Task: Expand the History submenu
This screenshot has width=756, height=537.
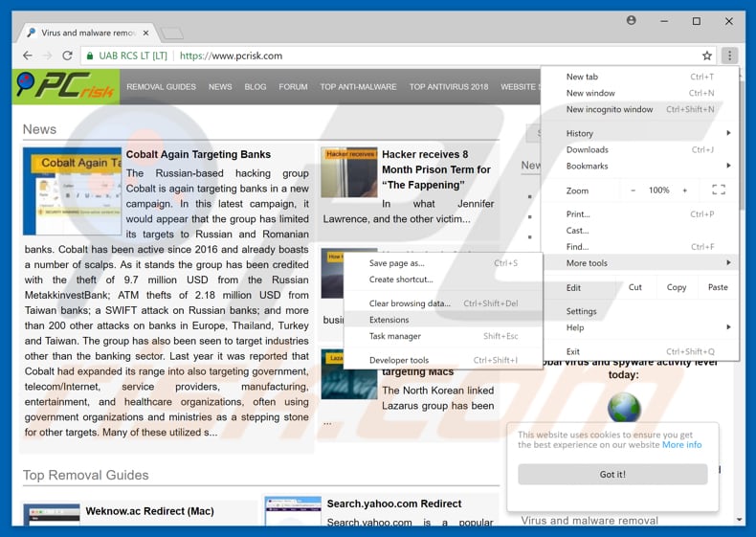Action: 640,133
